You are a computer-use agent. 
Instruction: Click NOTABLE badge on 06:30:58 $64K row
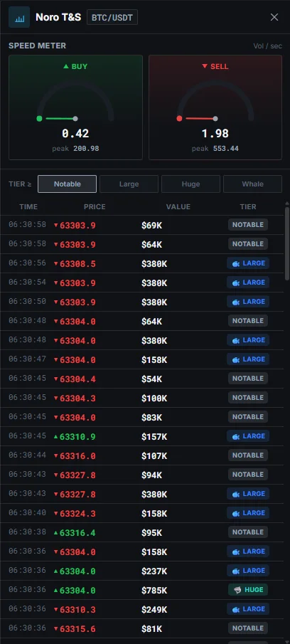248,244
